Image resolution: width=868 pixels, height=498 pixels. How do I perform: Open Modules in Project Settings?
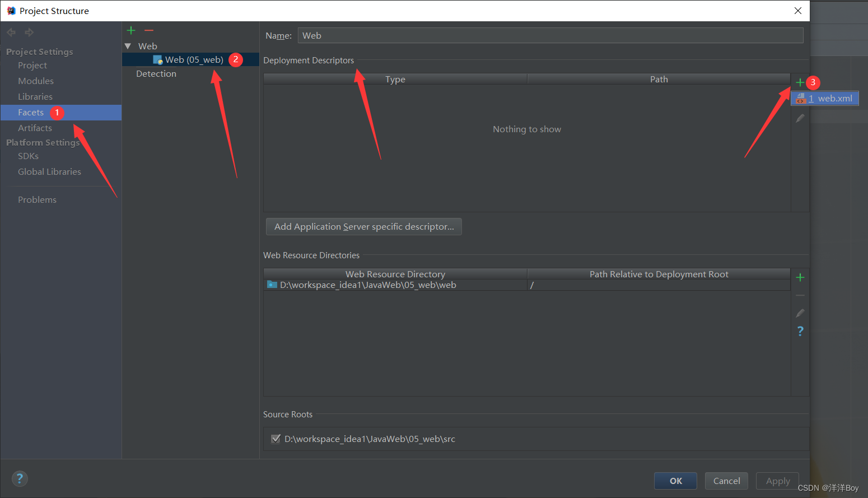35,81
